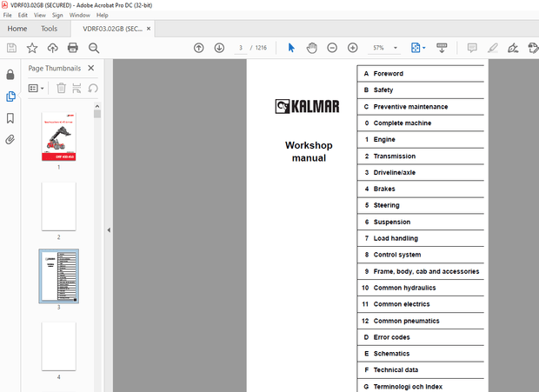The height and width of the screenshot is (392, 539).
Task: Toggle the Page Thumbnails panel icon
Action: [10, 96]
